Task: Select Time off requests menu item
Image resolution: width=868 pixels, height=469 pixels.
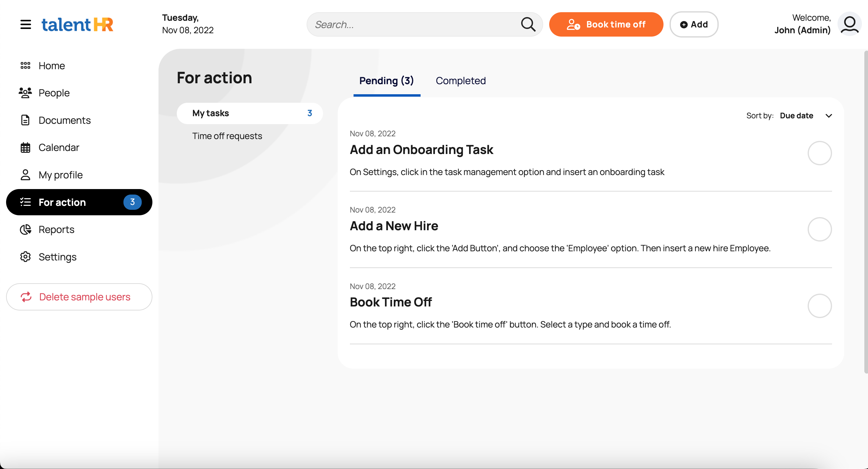Action: point(227,136)
